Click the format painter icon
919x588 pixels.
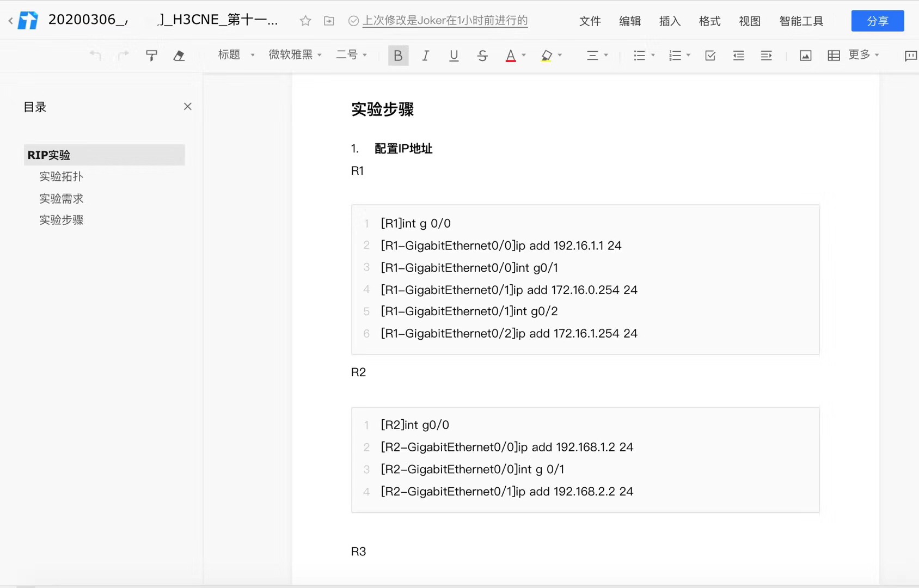click(151, 56)
